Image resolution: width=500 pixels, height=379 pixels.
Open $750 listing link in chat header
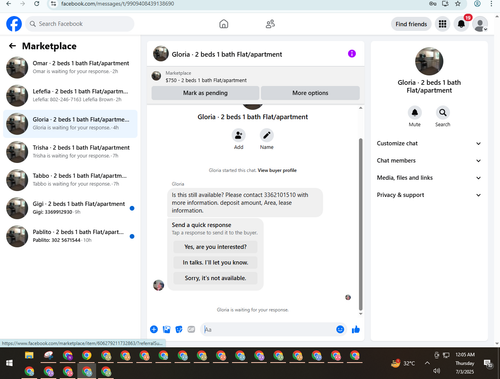click(x=206, y=80)
